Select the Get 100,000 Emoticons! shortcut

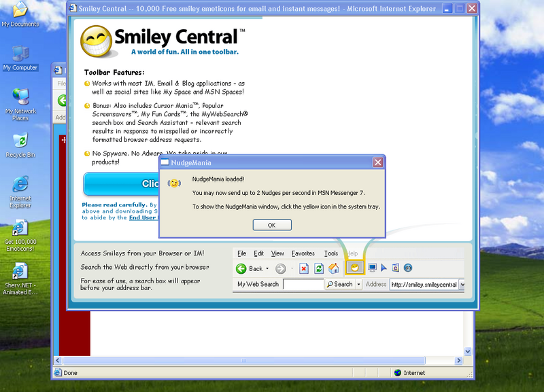tap(20, 236)
